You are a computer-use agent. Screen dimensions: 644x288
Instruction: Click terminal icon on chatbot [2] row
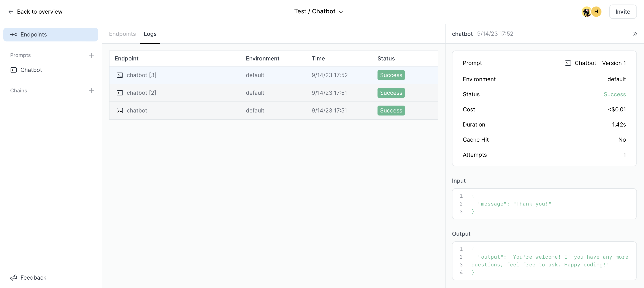[x=120, y=93]
